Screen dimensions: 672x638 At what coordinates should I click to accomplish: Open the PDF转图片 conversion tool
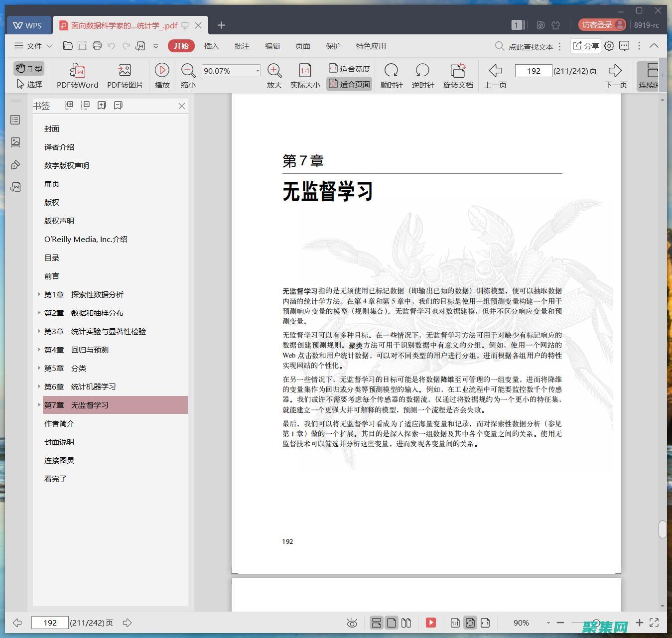click(x=125, y=75)
